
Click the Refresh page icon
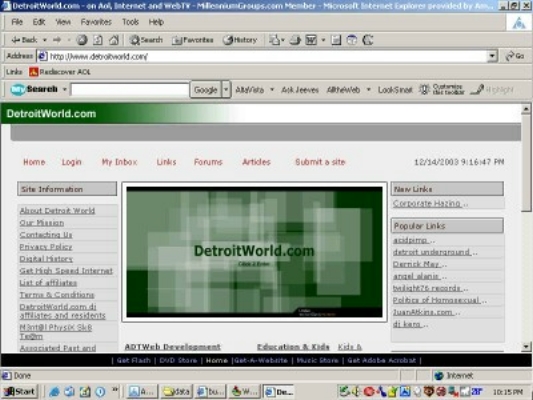click(x=98, y=40)
